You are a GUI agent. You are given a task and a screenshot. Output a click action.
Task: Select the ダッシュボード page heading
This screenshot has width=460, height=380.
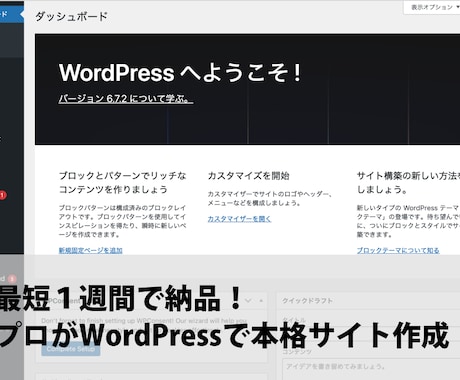(71, 16)
